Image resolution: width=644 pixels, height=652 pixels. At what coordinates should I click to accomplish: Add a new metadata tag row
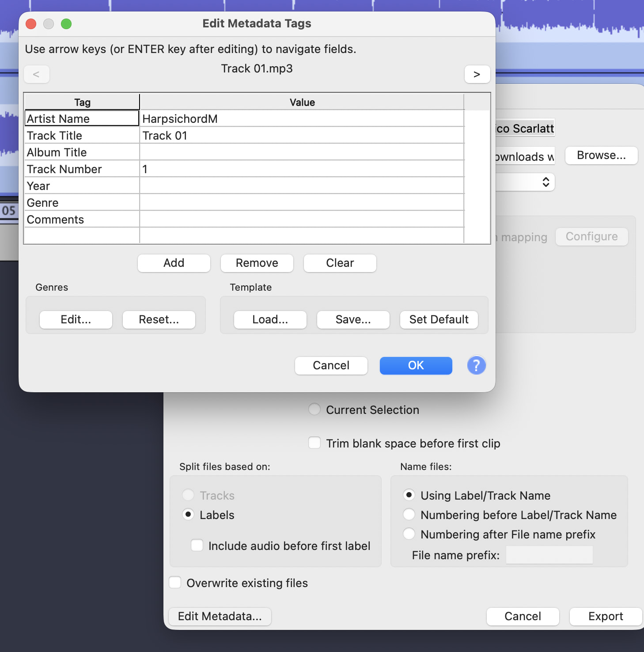[x=174, y=263]
